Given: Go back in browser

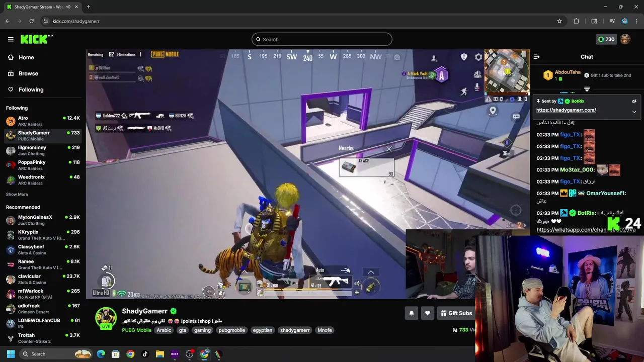Looking at the screenshot, I should (x=7, y=21).
